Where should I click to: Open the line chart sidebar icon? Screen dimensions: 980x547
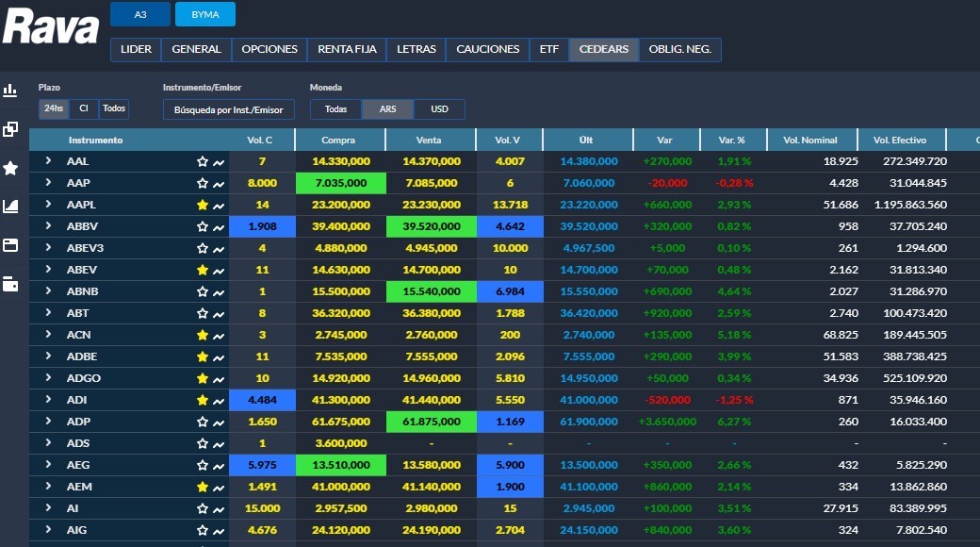tap(10, 206)
